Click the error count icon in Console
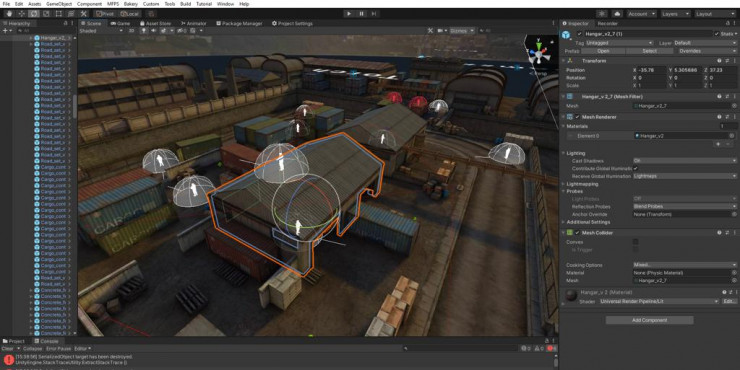This screenshot has height=370, width=740. click(551, 348)
